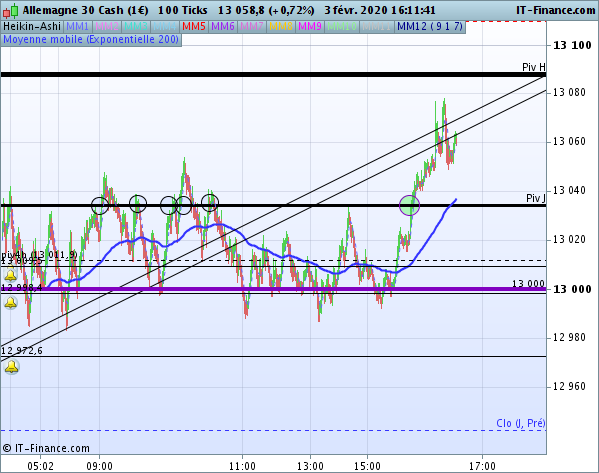Select the MM4 indicator label
The image size is (599, 473).
[x=165, y=26]
